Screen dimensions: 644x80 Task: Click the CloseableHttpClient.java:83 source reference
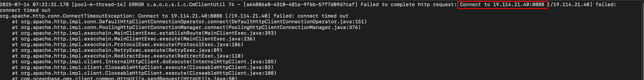click(x=230, y=67)
